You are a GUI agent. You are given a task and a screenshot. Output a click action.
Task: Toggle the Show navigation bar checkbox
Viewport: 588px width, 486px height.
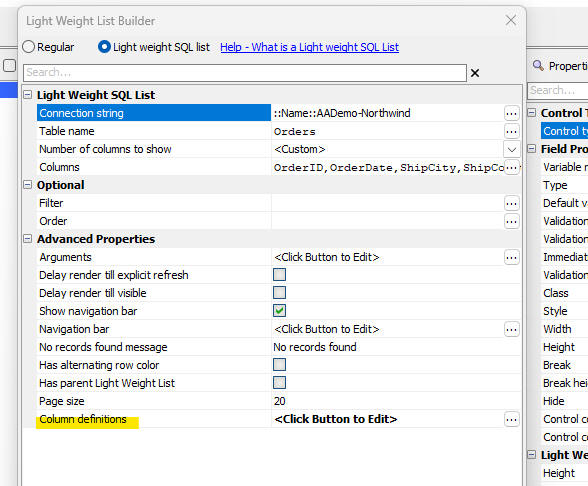coord(279,310)
